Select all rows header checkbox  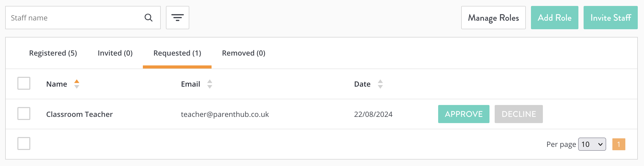click(24, 83)
